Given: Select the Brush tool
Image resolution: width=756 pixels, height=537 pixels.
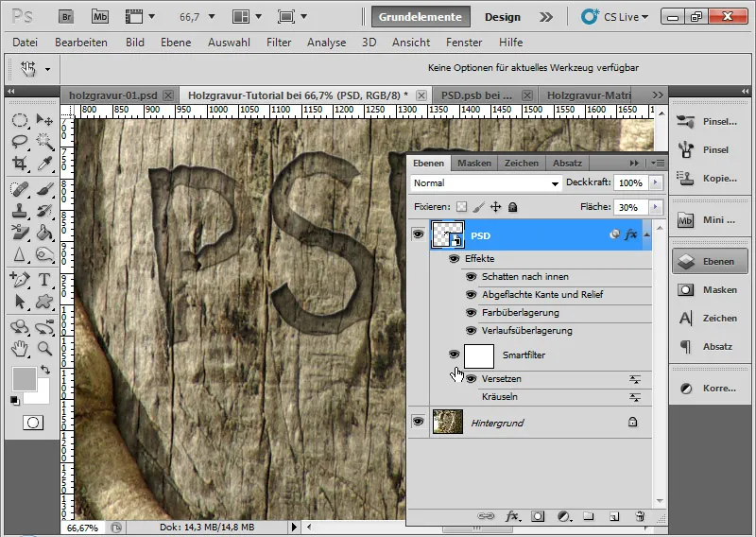Looking at the screenshot, I should (44, 189).
